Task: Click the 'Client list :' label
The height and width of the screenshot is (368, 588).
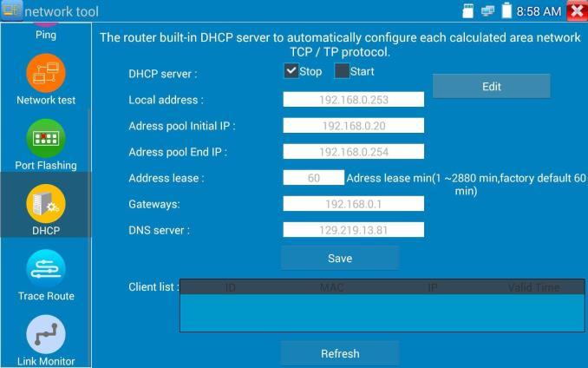Action: pos(154,287)
